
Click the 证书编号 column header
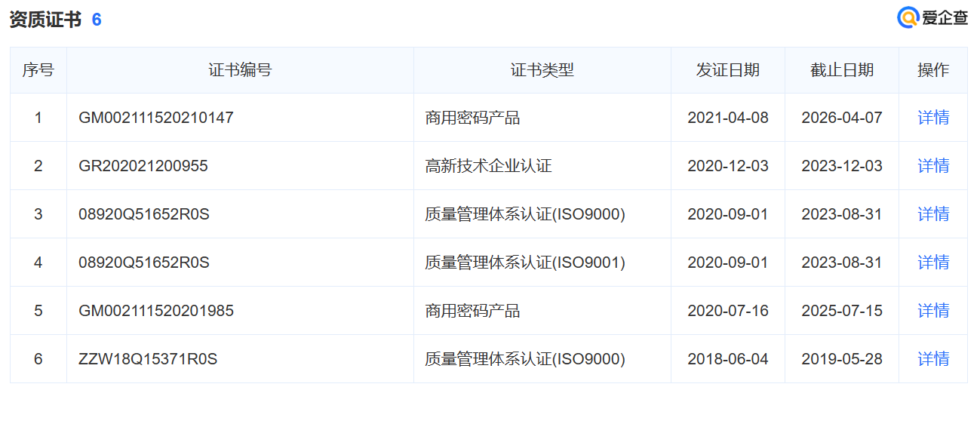coord(240,70)
